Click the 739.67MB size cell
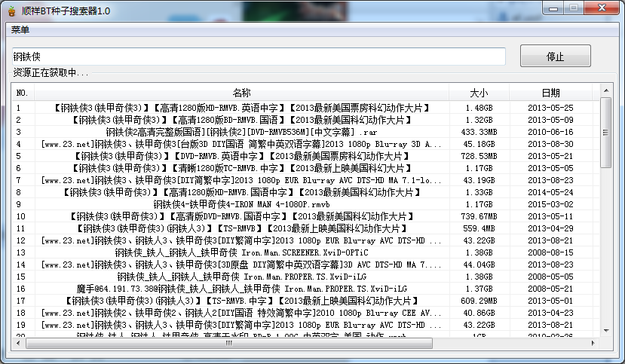This screenshot has height=364, width=625. [x=479, y=216]
